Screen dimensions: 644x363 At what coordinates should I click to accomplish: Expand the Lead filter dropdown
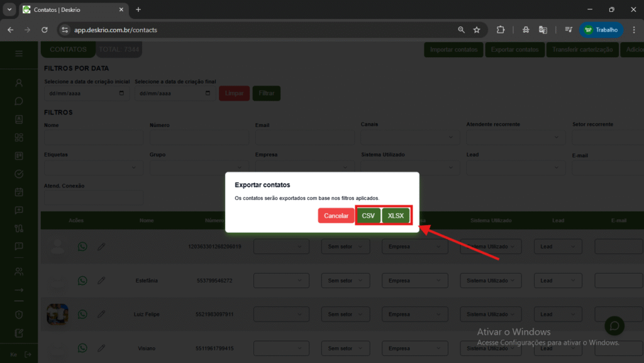tap(516, 167)
